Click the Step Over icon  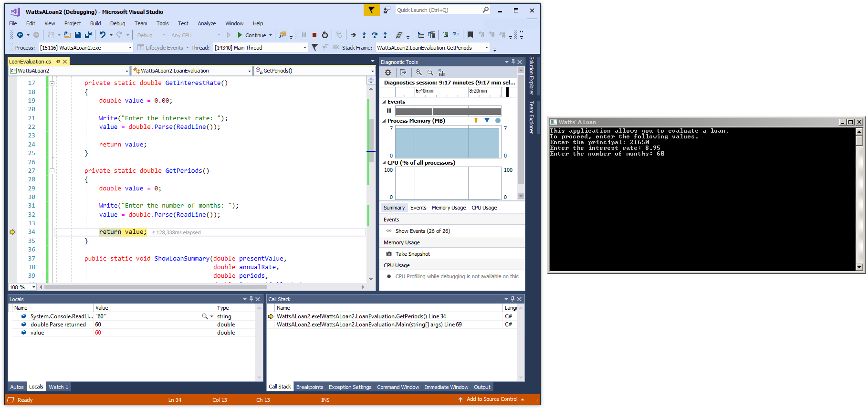coord(375,35)
